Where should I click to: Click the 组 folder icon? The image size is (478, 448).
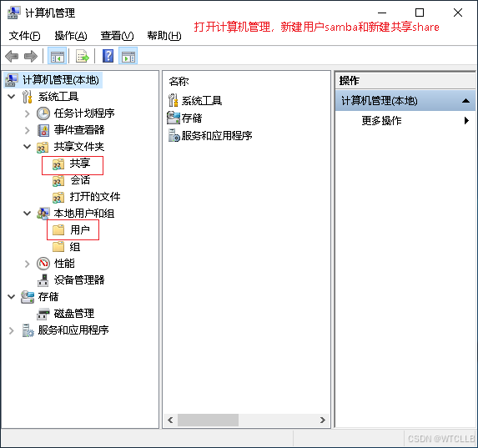[58, 247]
